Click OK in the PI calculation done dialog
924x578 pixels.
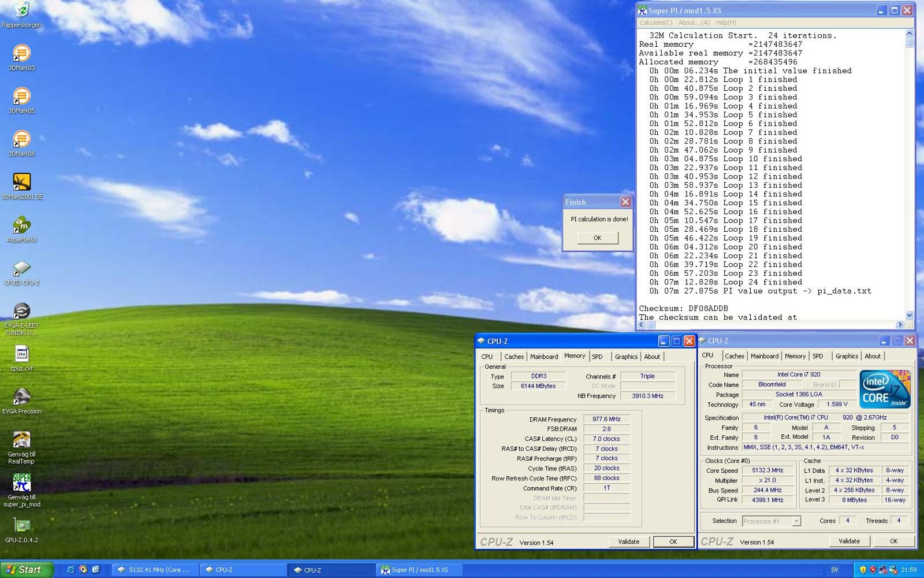click(597, 238)
